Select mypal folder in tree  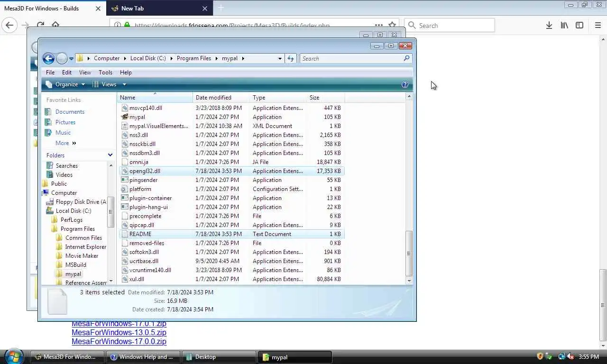pyautogui.click(x=73, y=274)
